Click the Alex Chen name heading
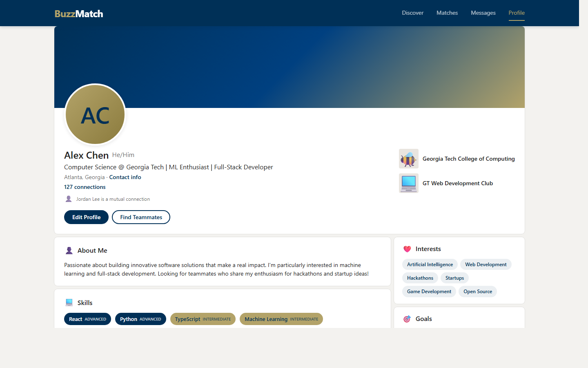The width and height of the screenshot is (588, 368). point(86,155)
